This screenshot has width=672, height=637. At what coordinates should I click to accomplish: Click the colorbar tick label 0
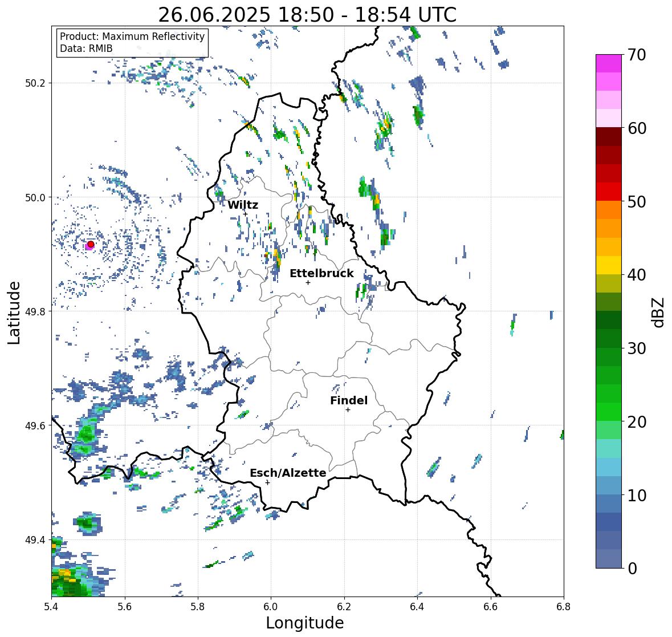point(632,569)
